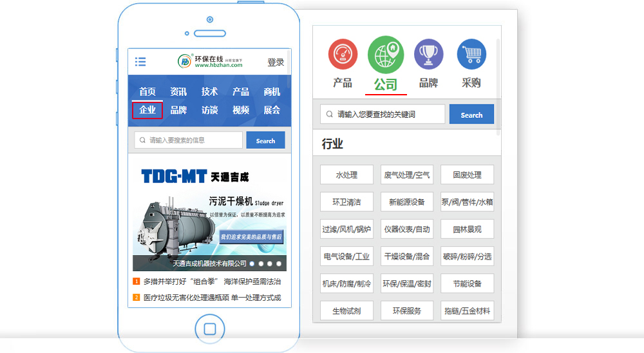Choose industry 节能设备
Viewport: 644px width, 353px height.
click(x=468, y=283)
